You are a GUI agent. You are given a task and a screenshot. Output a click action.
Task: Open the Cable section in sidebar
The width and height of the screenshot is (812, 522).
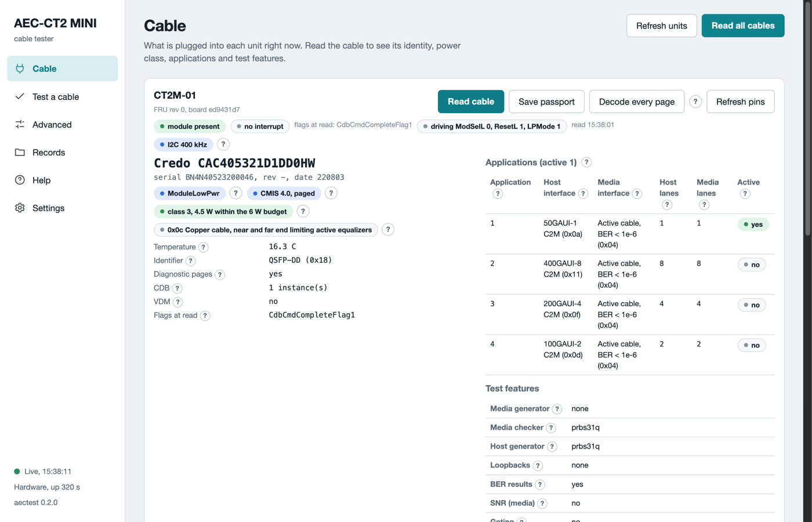click(x=63, y=68)
